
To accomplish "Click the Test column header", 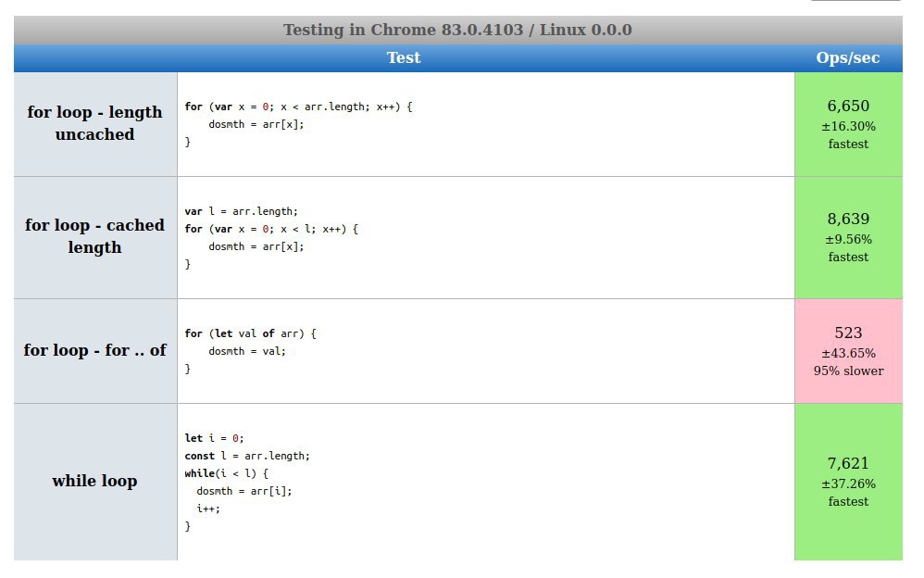I will [x=404, y=57].
